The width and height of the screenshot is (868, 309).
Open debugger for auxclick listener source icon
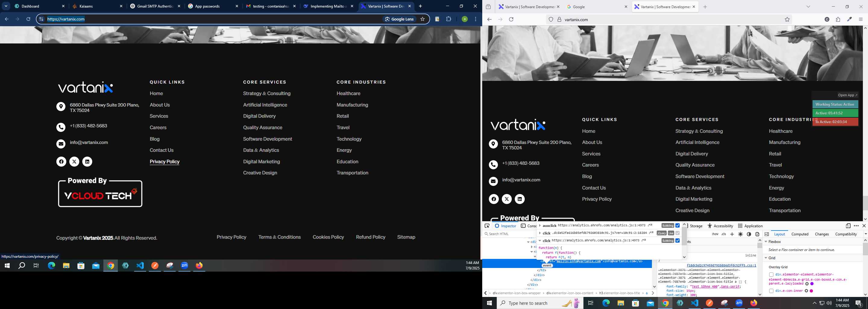pyautogui.click(x=650, y=225)
